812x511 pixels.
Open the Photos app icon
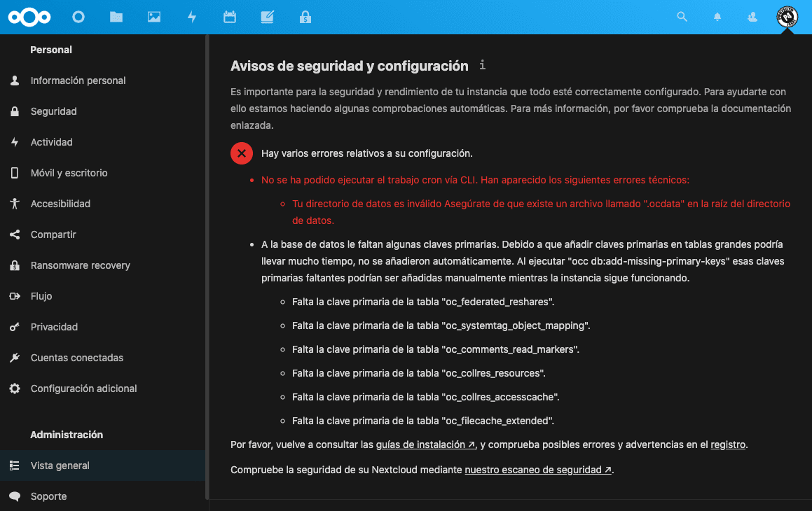pyautogui.click(x=154, y=17)
